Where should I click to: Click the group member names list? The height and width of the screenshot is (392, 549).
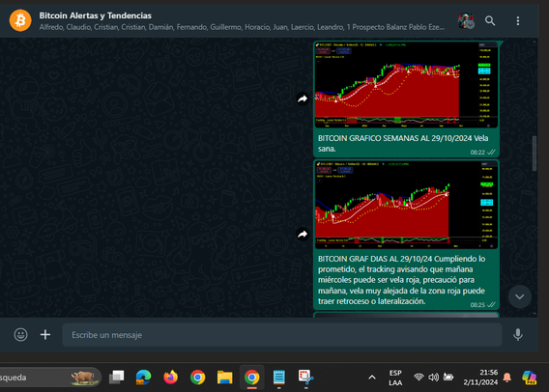(242, 27)
